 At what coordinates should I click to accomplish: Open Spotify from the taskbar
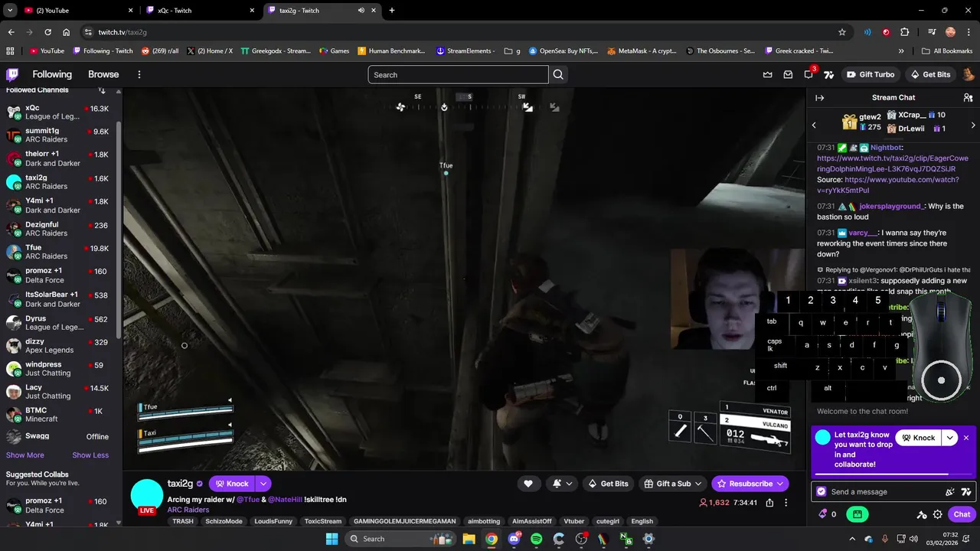pyautogui.click(x=536, y=539)
